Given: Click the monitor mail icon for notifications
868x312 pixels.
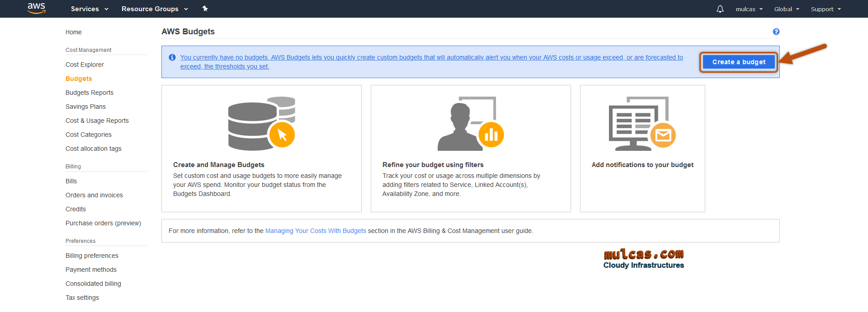Looking at the screenshot, I should point(642,123).
